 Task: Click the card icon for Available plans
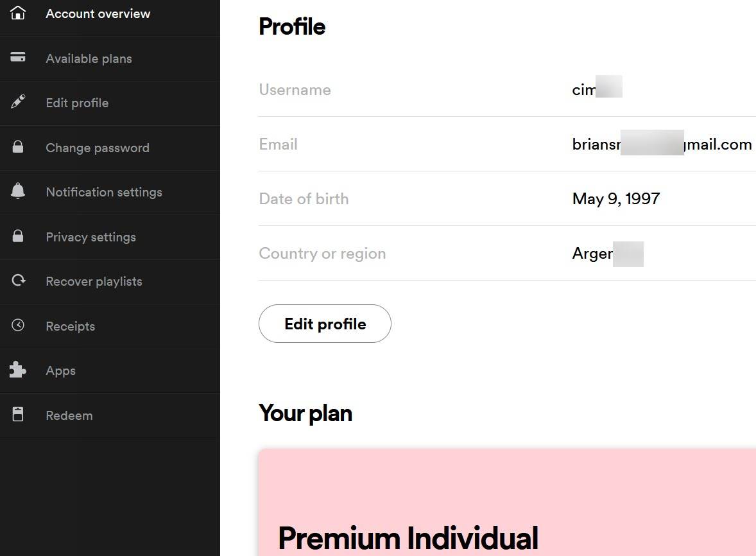(x=18, y=58)
